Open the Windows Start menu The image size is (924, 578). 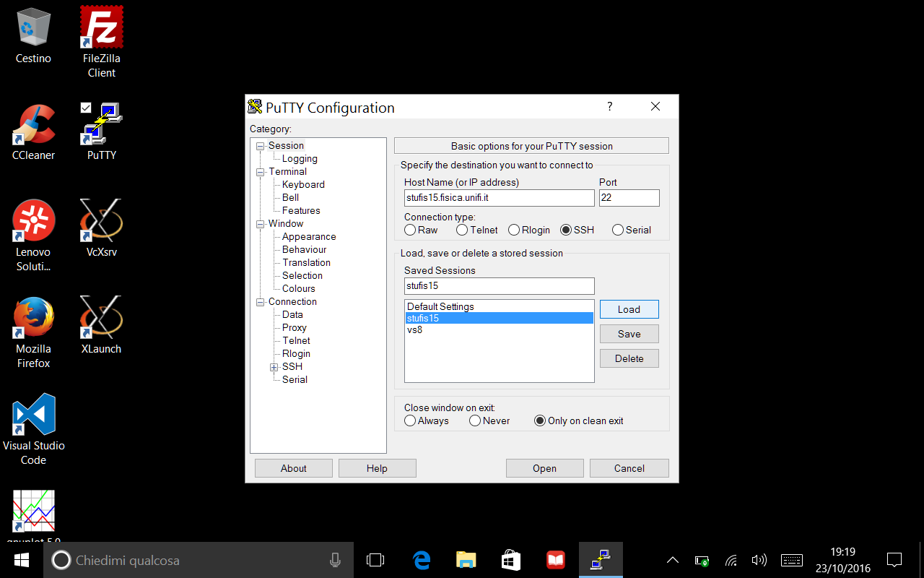[x=21, y=560]
